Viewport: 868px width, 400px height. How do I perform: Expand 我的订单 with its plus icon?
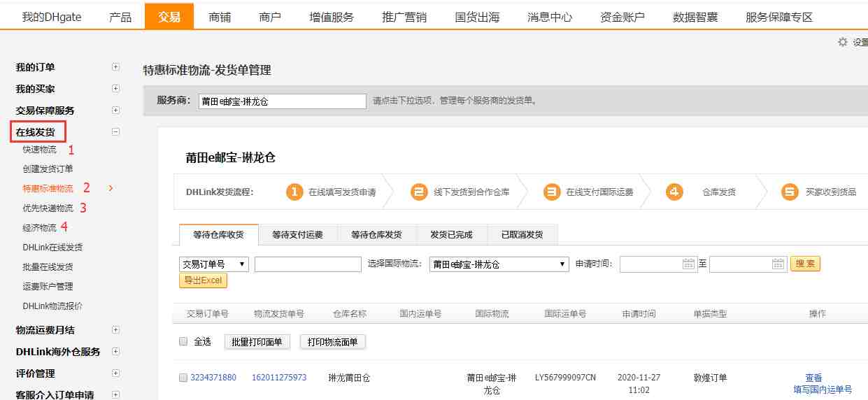coord(116,67)
